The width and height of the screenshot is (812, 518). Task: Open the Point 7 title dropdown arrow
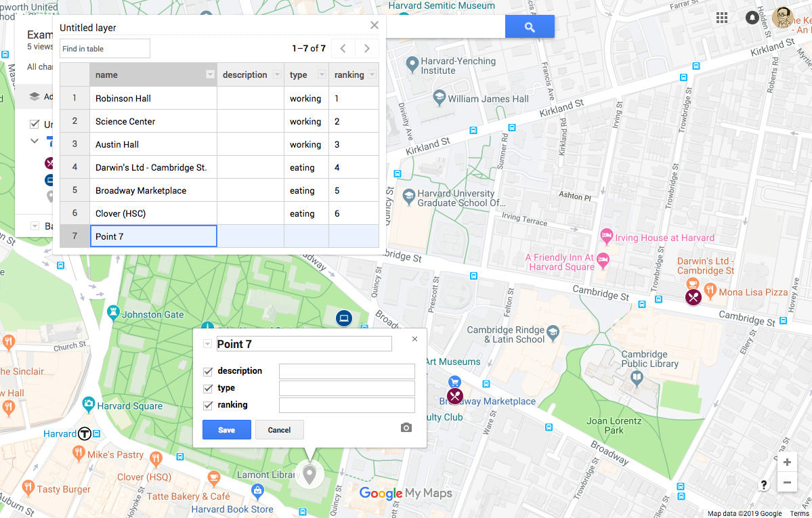point(208,344)
